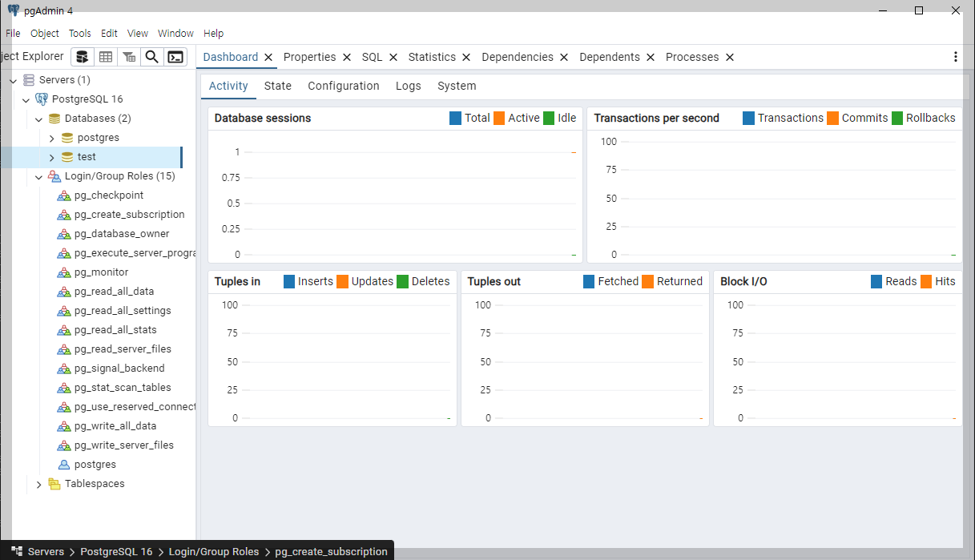Click the Query Tool database icon in Object Explorer toolbar
This screenshot has height=560, width=975.
tap(82, 57)
